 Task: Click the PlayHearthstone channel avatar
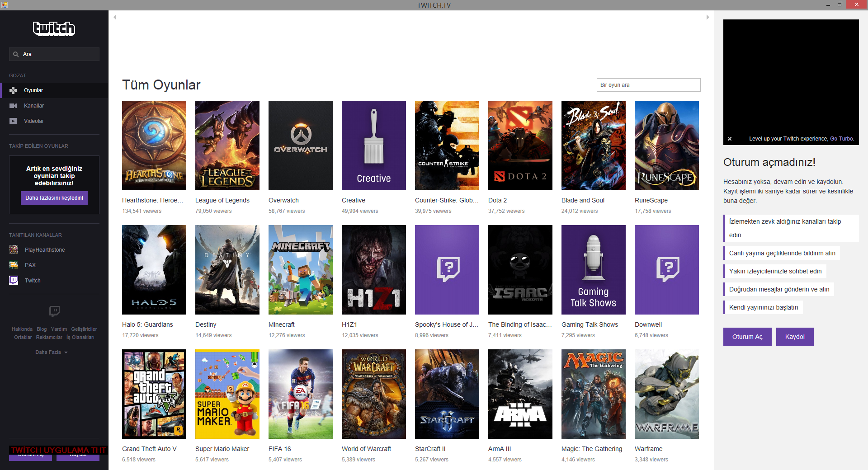click(x=14, y=249)
